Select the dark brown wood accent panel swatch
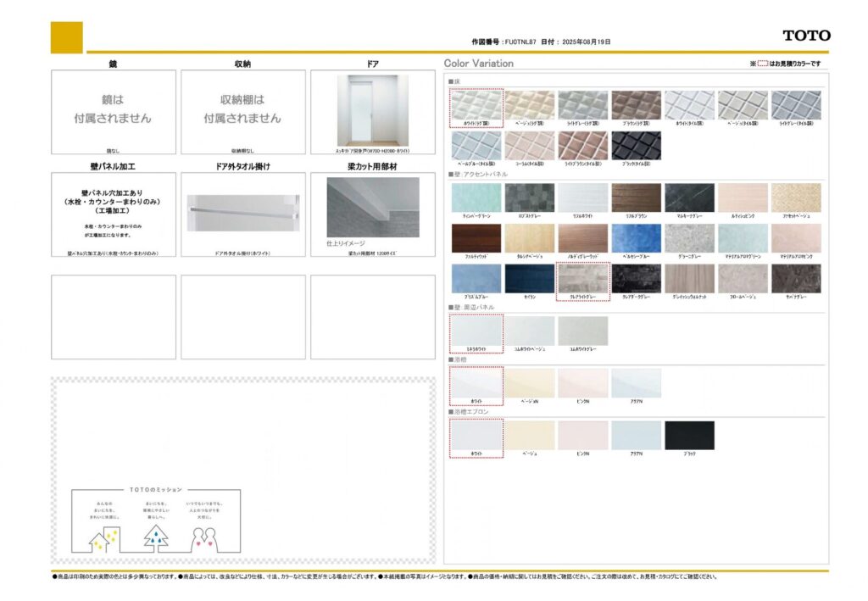Image resolution: width=868 pixels, height=601 pixels. pos(476,238)
